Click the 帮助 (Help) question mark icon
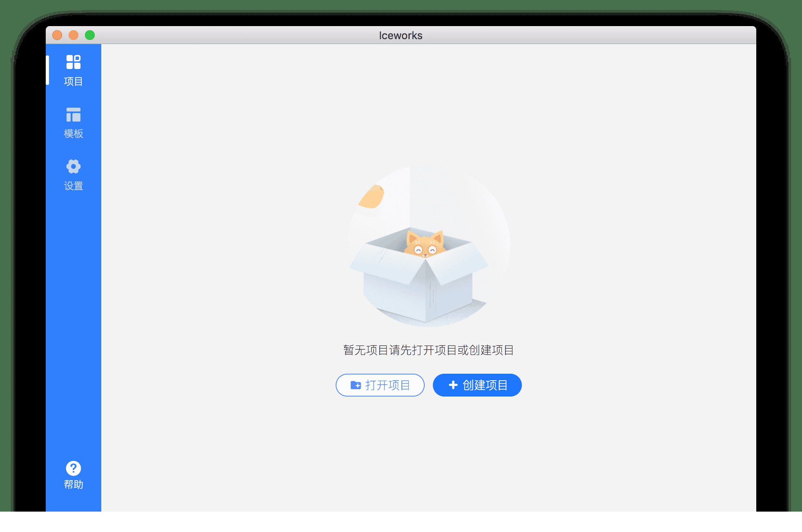 pos(74,468)
